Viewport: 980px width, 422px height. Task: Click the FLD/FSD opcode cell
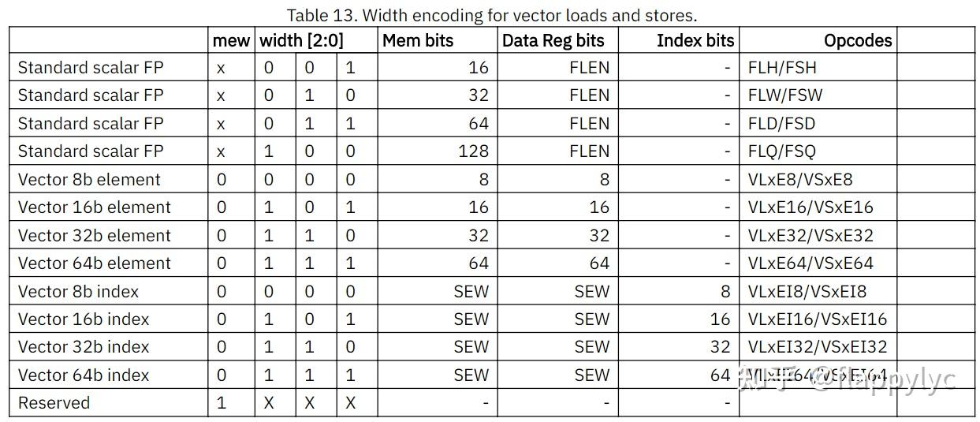[x=781, y=124]
